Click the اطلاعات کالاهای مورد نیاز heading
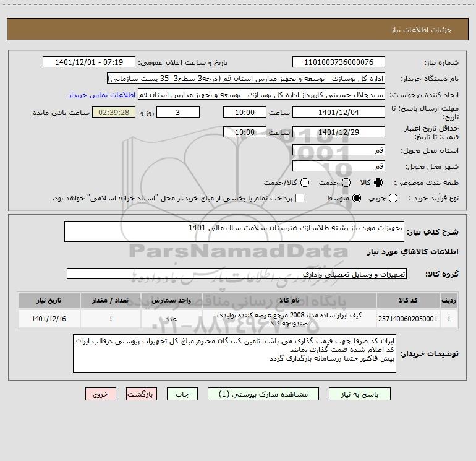 413,252
